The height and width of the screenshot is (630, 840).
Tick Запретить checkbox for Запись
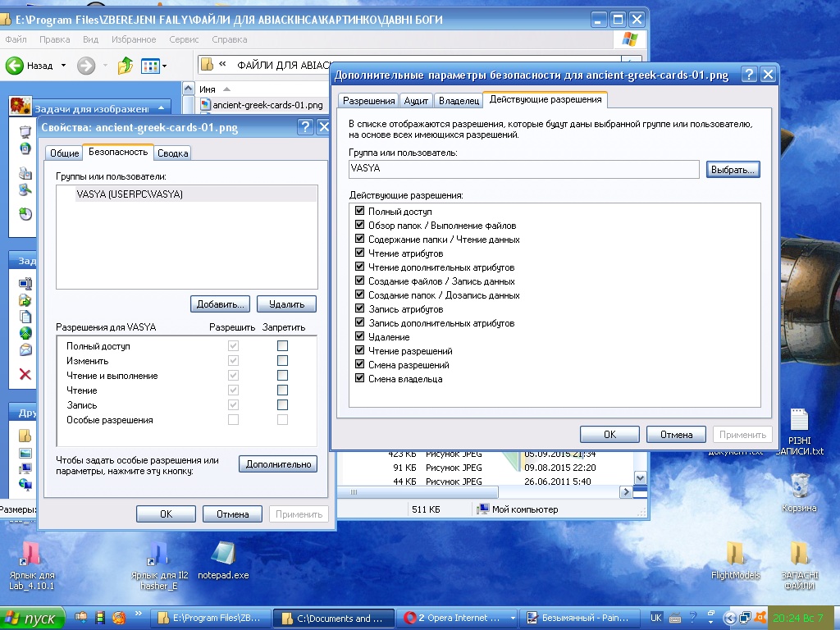coord(282,404)
